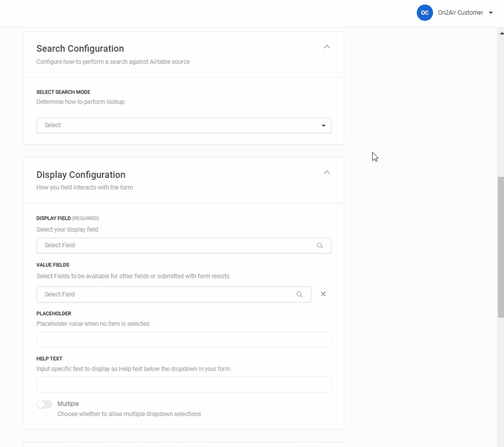Click the search icon in Display Field
504x447 pixels.
tap(320, 245)
